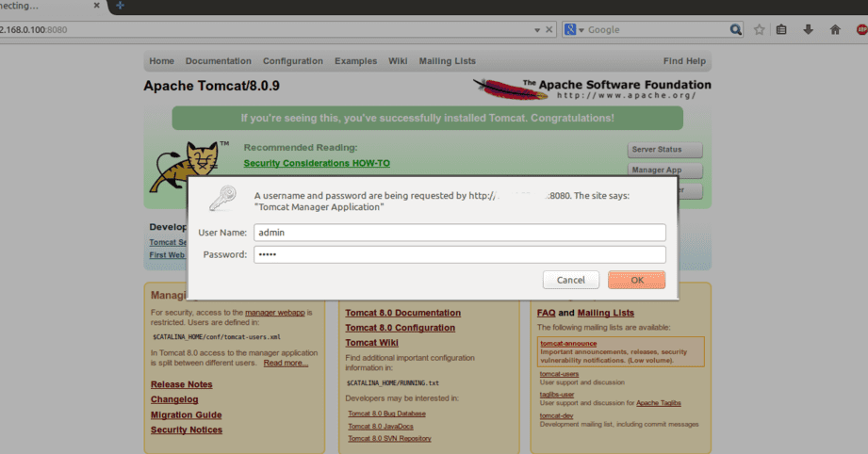This screenshot has width=868, height=454.
Task: Open the Tomcat 8.0 Documentation link
Action: click(x=402, y=313)
